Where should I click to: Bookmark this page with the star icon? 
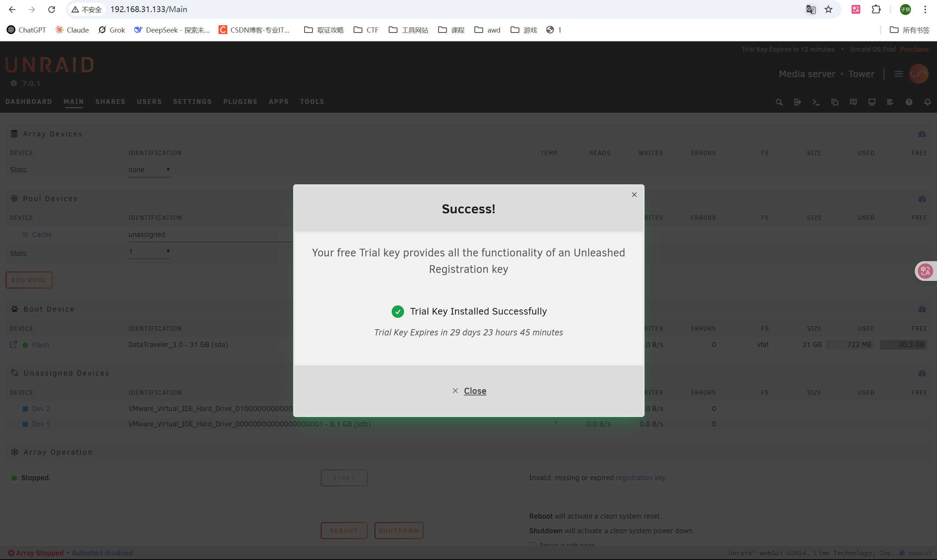pos(828,10)
